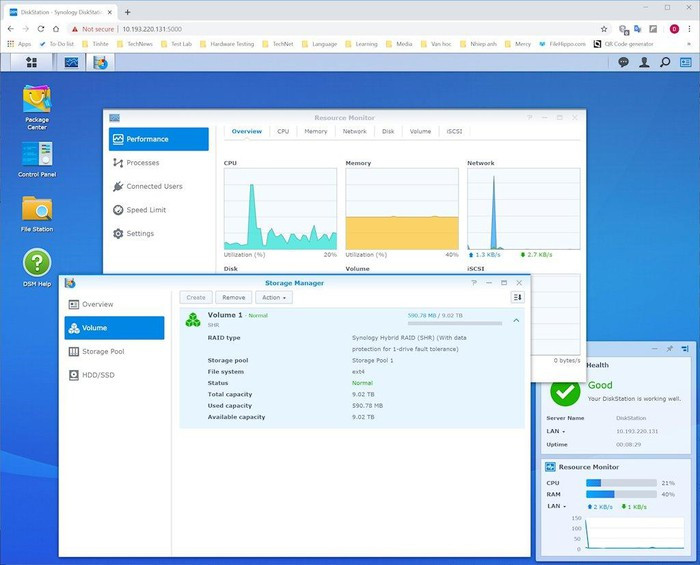The image size is (700, 565).
Task: Pin the system health widget panel
Action: (670, 349)
